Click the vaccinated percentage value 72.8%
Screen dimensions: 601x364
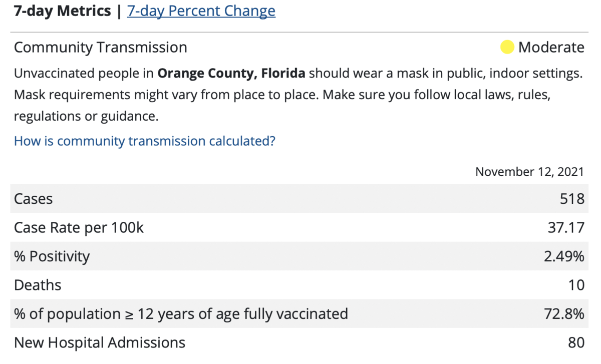click(x=564, y=314)
